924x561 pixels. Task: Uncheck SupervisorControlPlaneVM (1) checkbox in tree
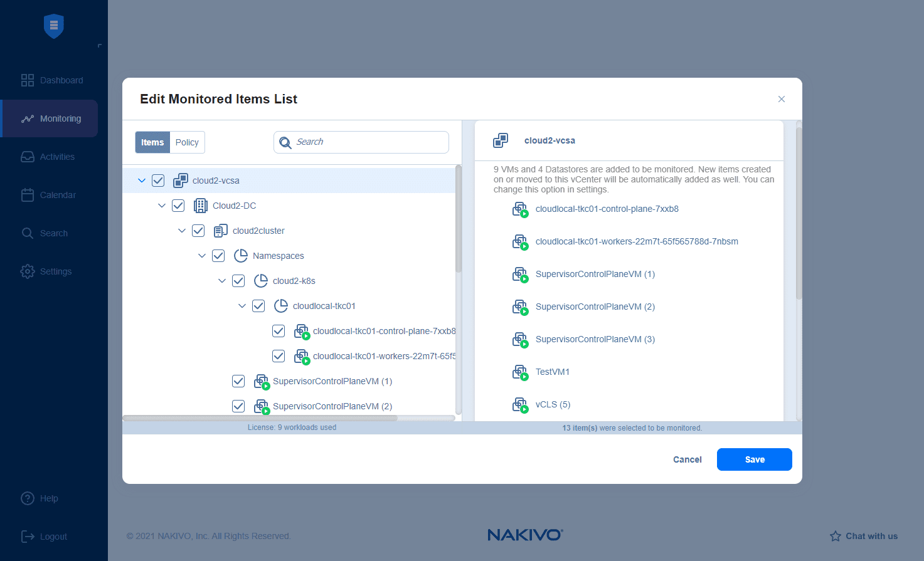click(238, 381)
